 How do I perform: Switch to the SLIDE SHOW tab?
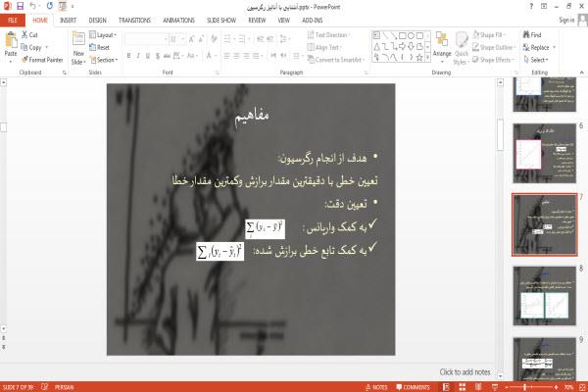point(221,21)
